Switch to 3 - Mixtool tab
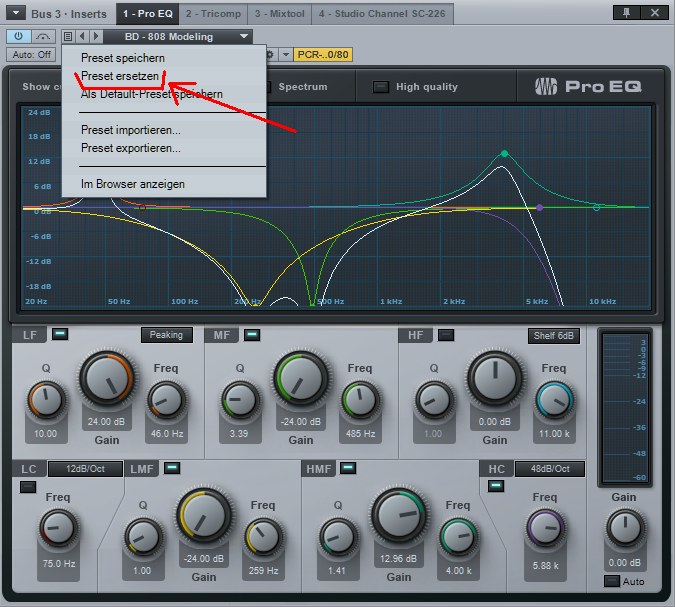The width and height of the screenshot is (675, 607). 279,14
